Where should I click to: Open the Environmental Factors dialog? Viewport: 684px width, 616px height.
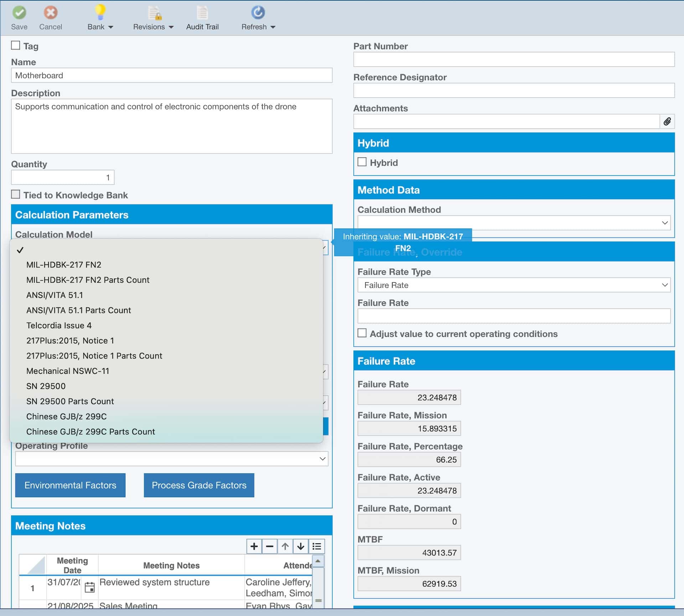70,485
